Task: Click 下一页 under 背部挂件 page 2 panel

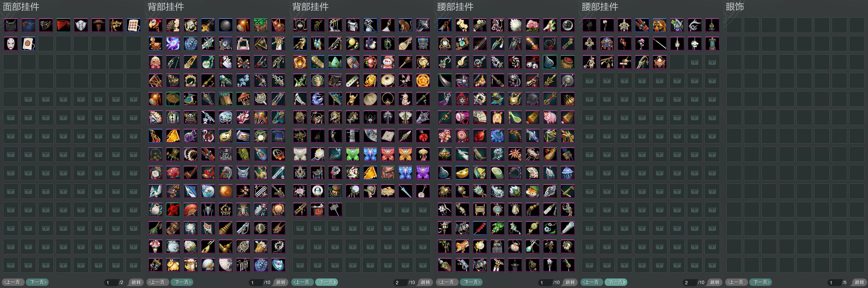Action: point(327,282)
